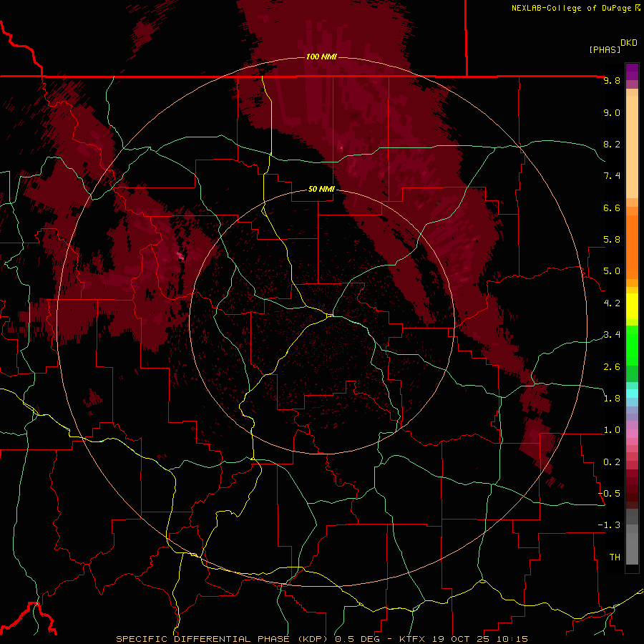Click the NEXLAB-College of DuPage credit text
This screenshot has width=644, height=644.
[x=575, y=8]
